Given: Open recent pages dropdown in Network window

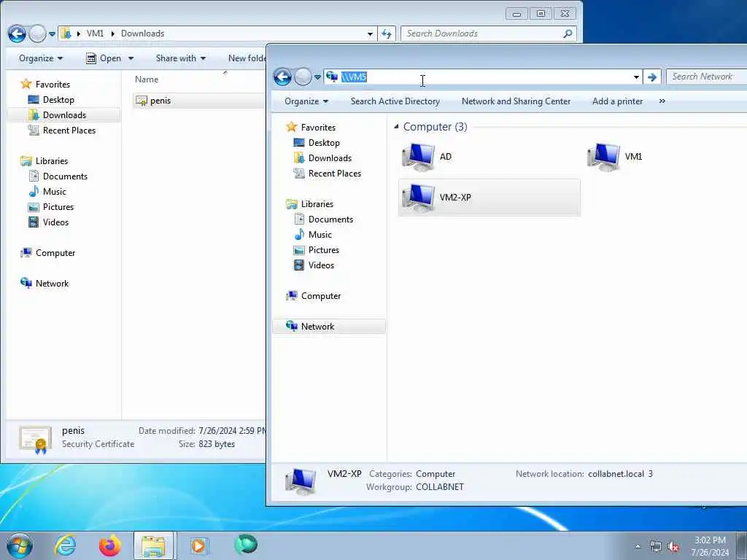Looking at the screenshot, I should (x=317, y=77).
